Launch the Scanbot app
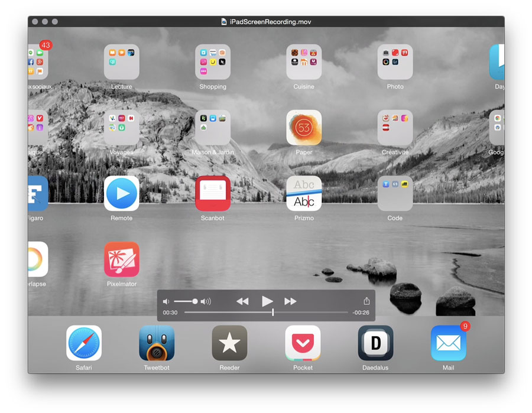The width and height of the screenshot is (532, 413). pos(213,193)
